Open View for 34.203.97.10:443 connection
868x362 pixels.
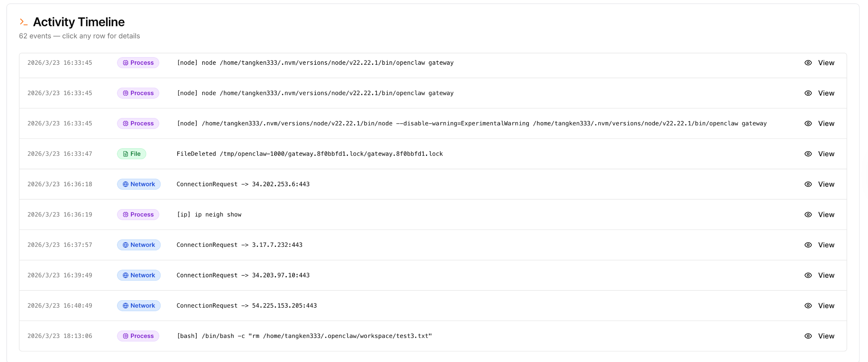(820, 275)
